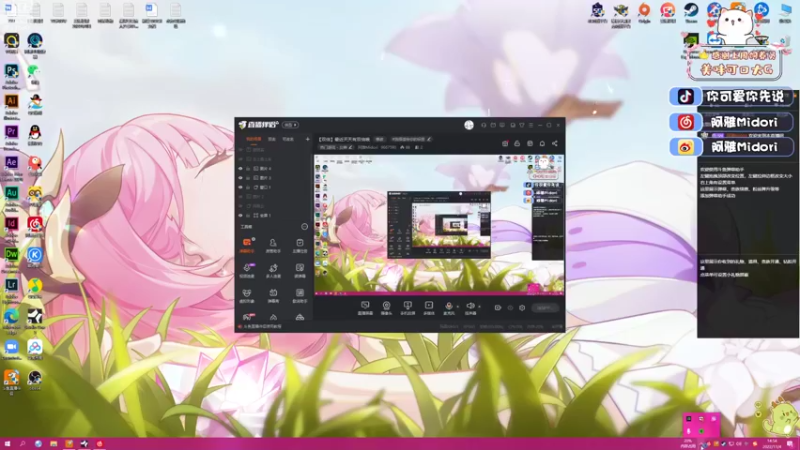Open the Audition desktop shortcut
The width and height of the screenshot is (800, 450).
(11, 197)
